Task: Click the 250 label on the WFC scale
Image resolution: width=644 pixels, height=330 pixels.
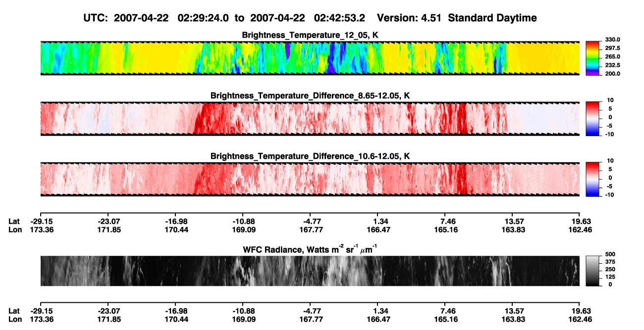Action: pyautogui.click(x=610, y=269)
